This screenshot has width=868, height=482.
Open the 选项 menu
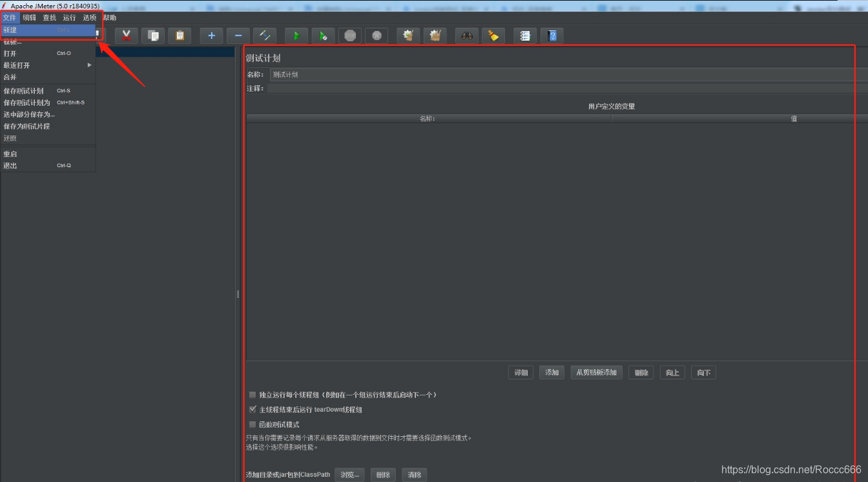click(89, 17)
